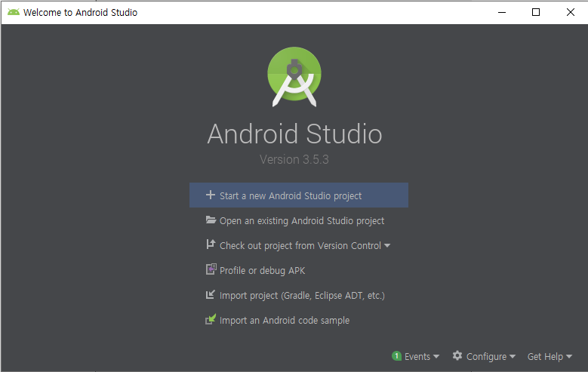
Task: Click the version control checkout icon
Action: [211, 244]
